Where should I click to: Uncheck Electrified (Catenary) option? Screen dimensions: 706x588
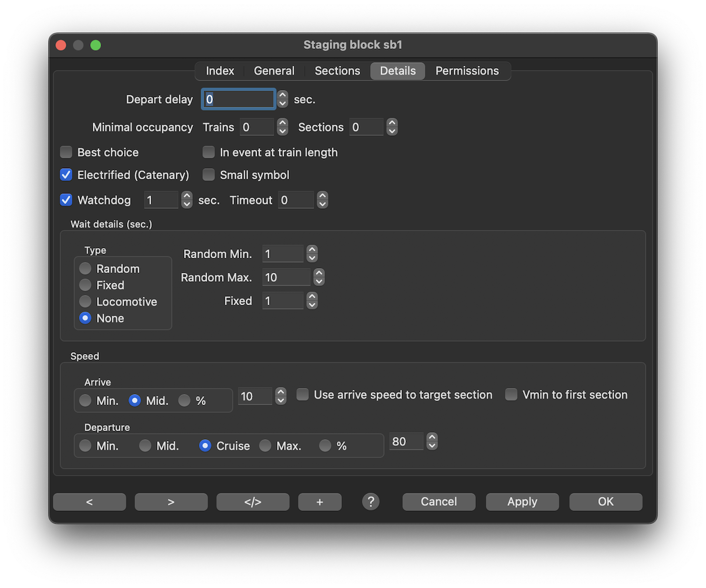66,175
